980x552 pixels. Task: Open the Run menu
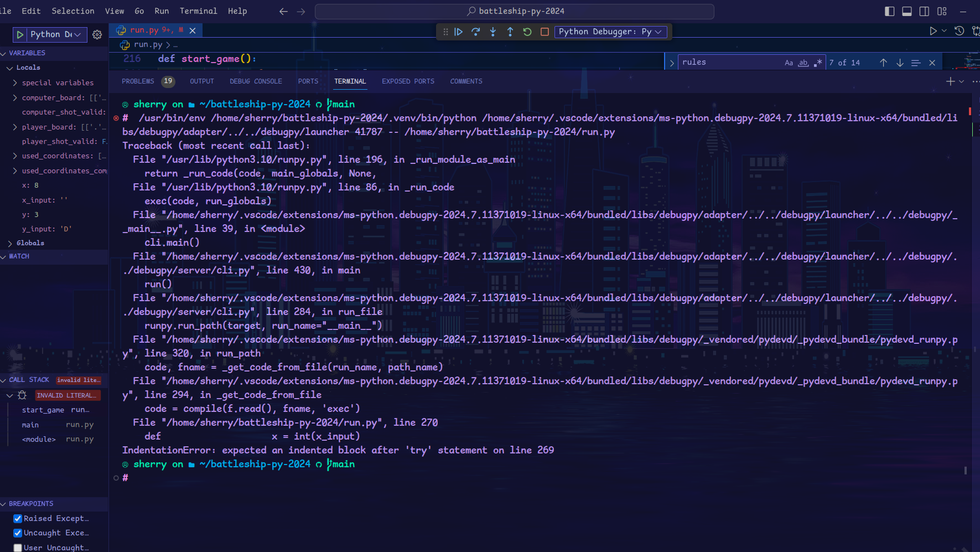coord(162,11)
